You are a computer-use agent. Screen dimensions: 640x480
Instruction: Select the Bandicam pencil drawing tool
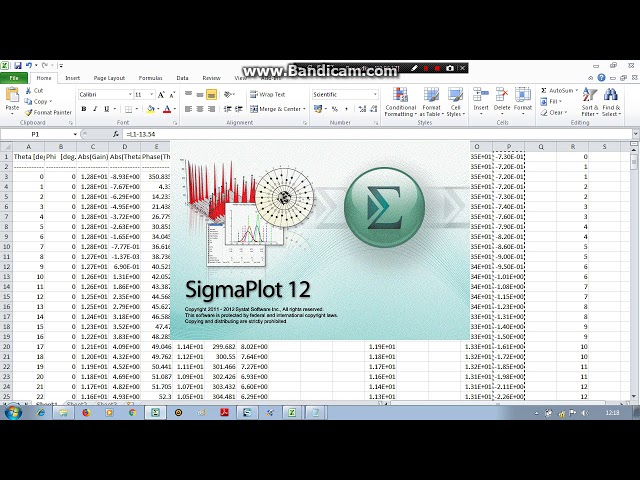point(414,68)
